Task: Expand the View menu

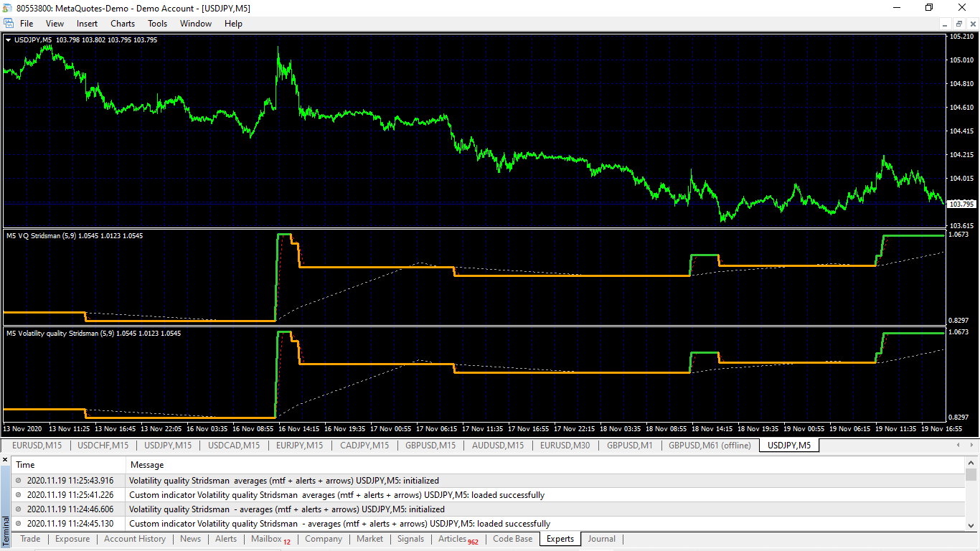Action: (x=55, y=24)
